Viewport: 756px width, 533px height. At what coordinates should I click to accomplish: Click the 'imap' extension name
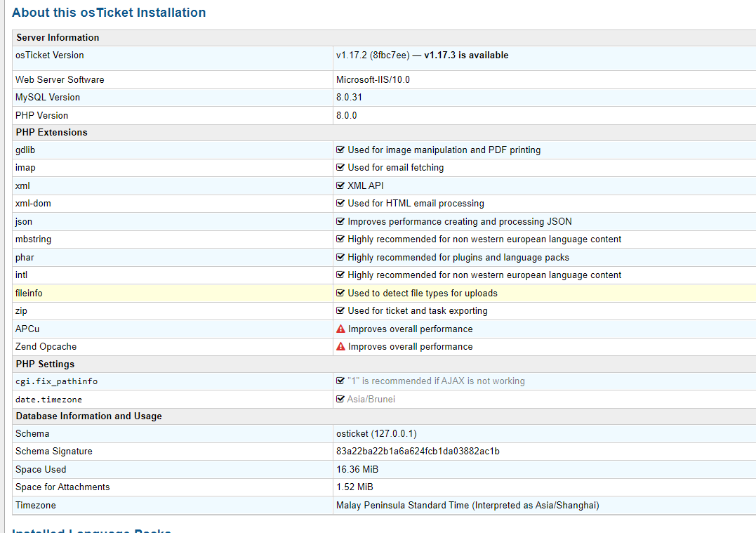pyautogui.click(x=25, y=168)
